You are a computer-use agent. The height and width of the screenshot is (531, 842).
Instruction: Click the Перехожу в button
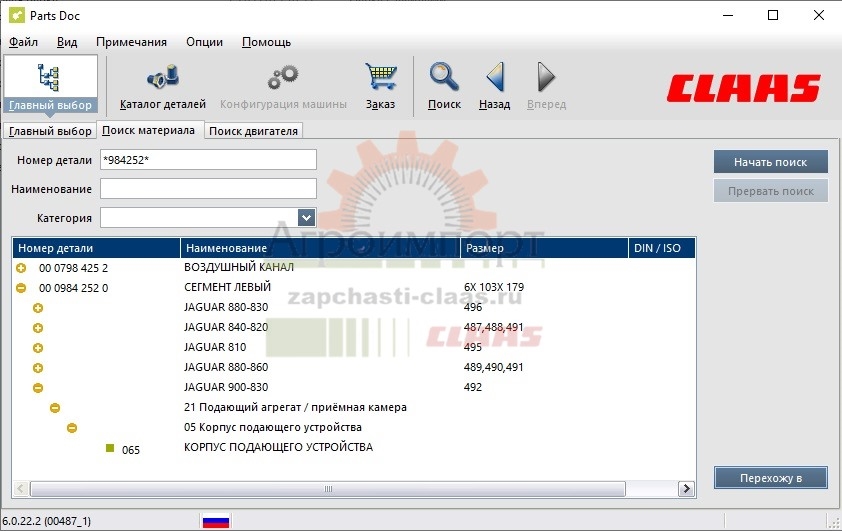(x=771, y=478)
